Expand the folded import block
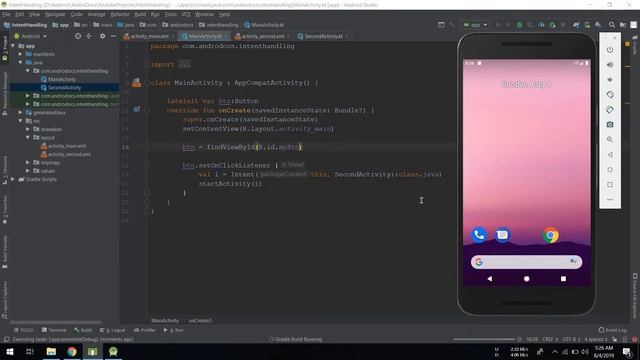 point(184,64)
